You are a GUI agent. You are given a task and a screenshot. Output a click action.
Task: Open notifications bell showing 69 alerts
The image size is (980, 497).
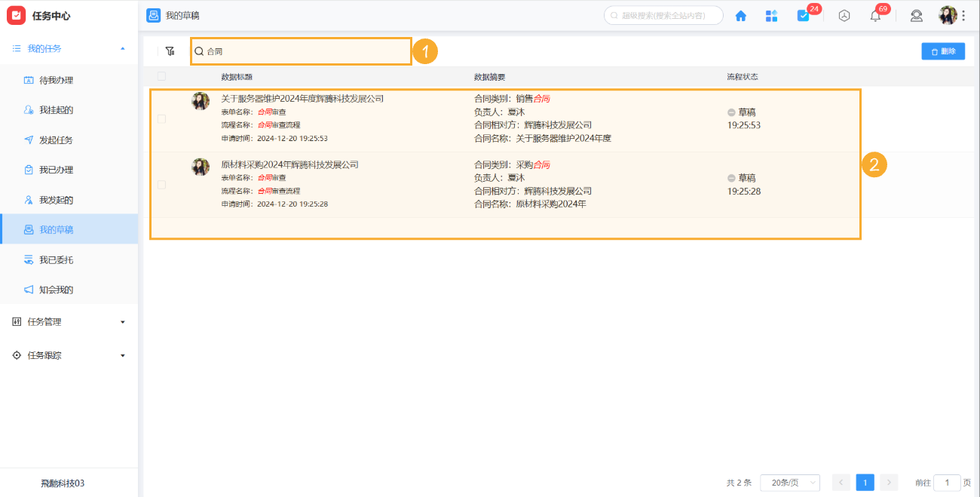click(x=874, y=15)
